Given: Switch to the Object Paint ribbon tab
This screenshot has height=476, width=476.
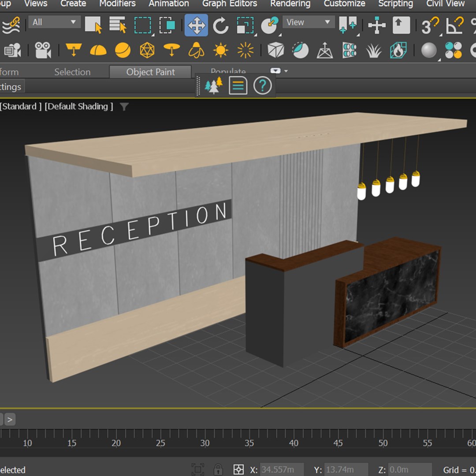Looking at the screenshot, I should [151, 72].
